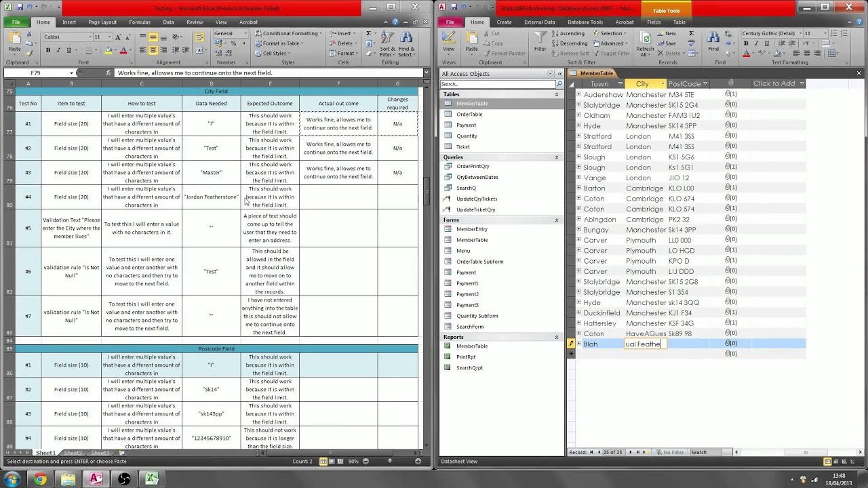
Task: Click the New record button in Access ribbon
Action: [666, 33]
